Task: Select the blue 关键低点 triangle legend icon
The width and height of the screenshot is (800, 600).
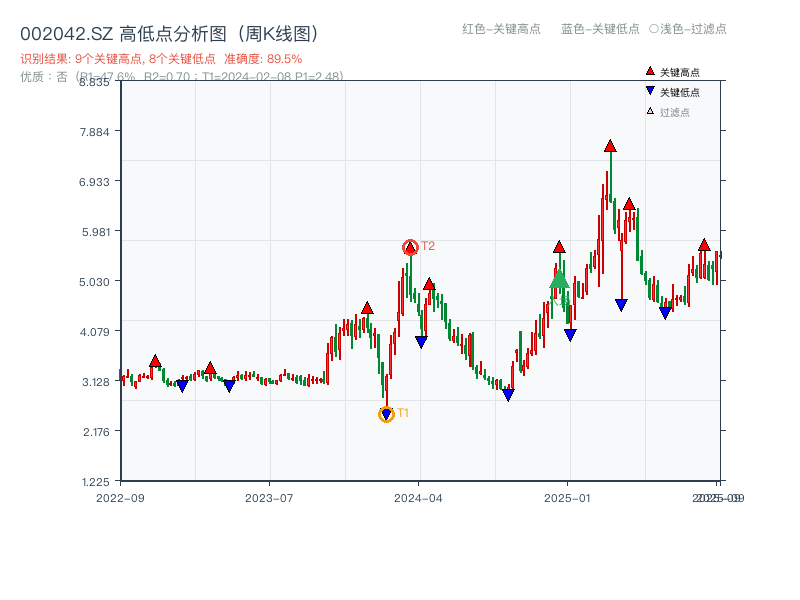Action: click(x=650, y=90)
